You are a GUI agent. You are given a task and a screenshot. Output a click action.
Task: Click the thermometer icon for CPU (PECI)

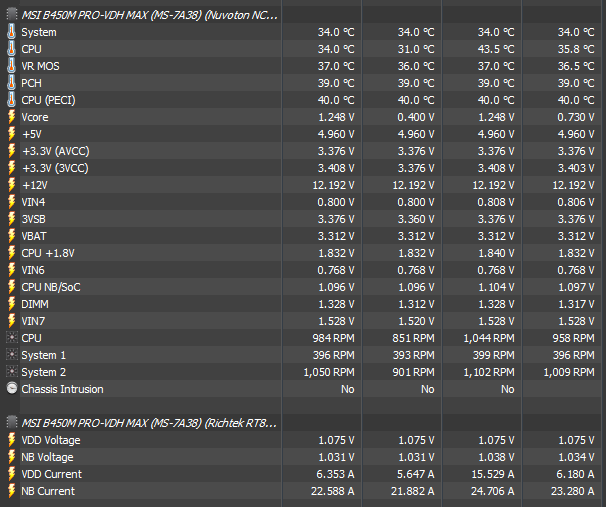click(x=11, y=100)
